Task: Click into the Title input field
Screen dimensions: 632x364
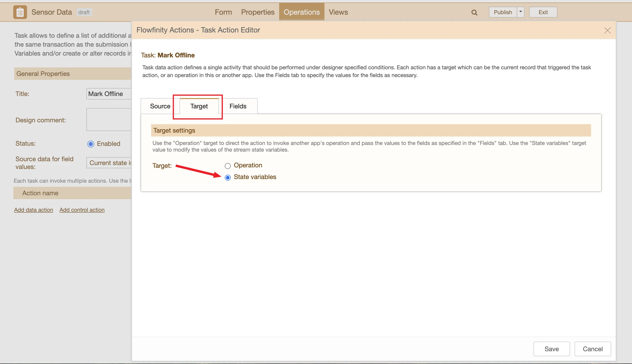Action: (109, 94)
